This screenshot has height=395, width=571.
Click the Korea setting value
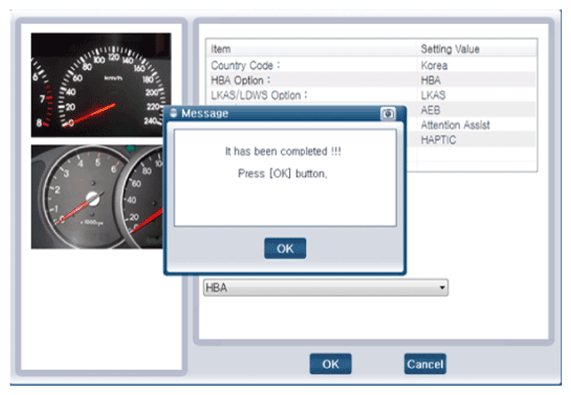point(434,66)
